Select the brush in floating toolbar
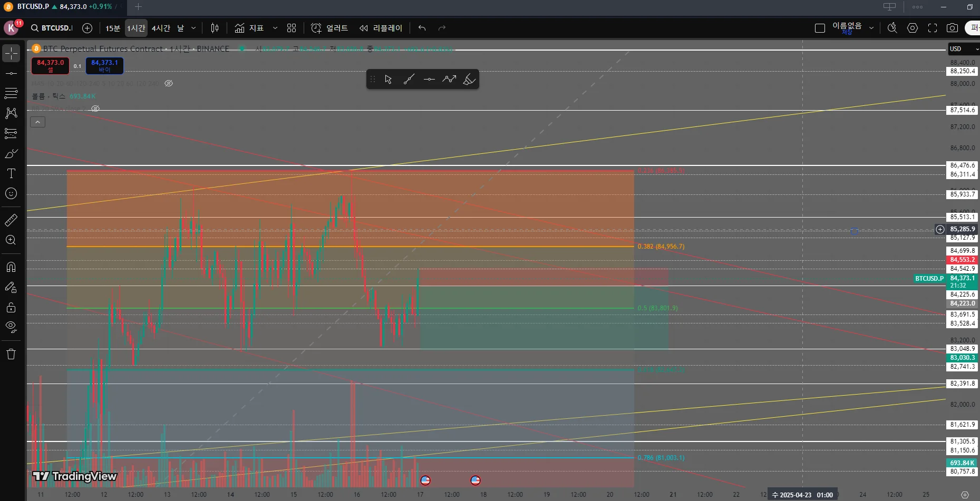 pyautogui.click(x=469, y=79)
